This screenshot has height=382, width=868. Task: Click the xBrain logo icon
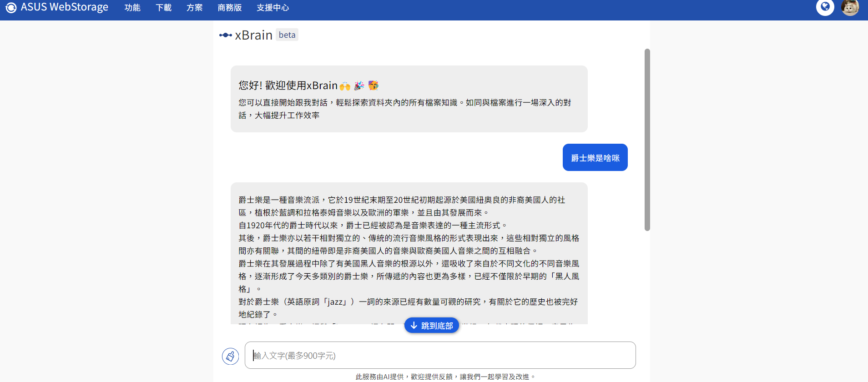226,35
